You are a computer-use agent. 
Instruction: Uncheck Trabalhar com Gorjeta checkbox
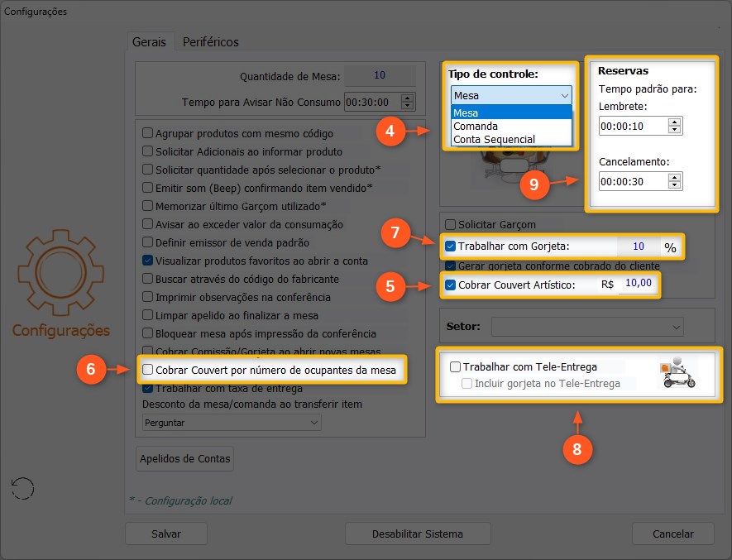point(451,246)
